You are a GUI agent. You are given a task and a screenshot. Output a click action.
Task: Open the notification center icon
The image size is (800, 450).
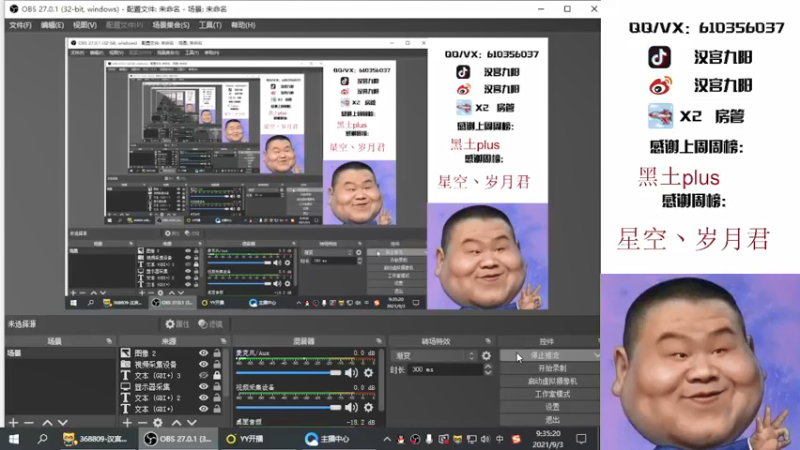(x=581, y=439)
